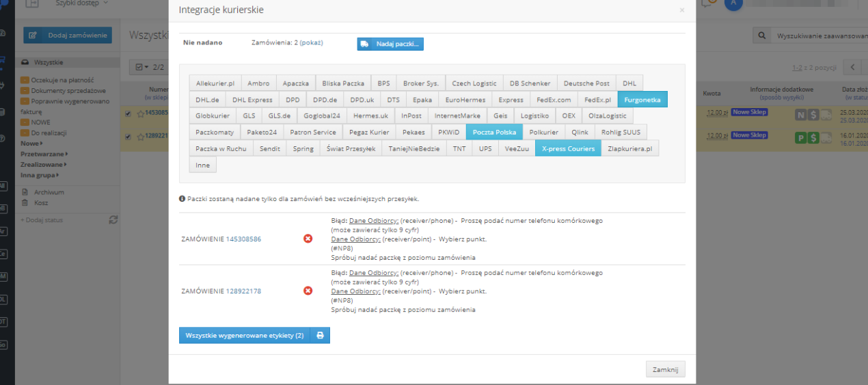Click the refresh icon beside Dodaj status
868x385 pixels.
[x=113, y=220]
